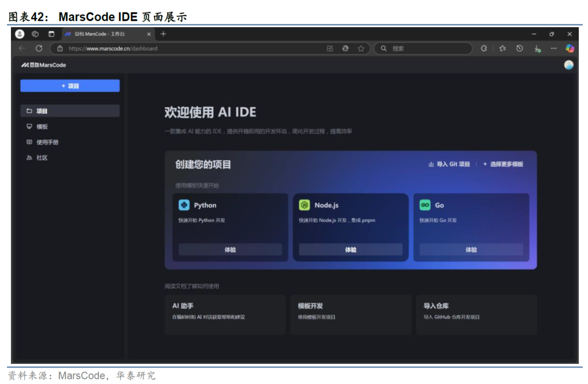The image size is (588, 384).
Task: Open browser history icon
Action: (520, 48)
